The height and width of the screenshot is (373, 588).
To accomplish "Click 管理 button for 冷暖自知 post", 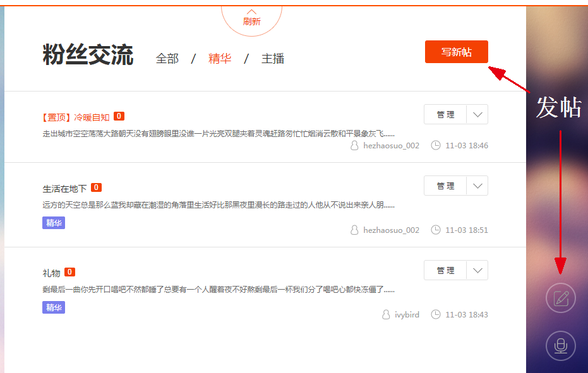I will 445,115.
